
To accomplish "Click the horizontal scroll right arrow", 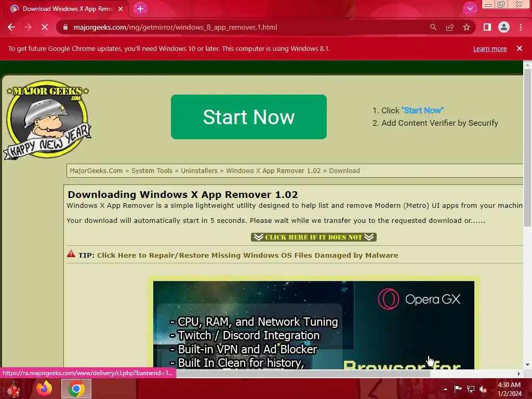I will coord(518,374).
